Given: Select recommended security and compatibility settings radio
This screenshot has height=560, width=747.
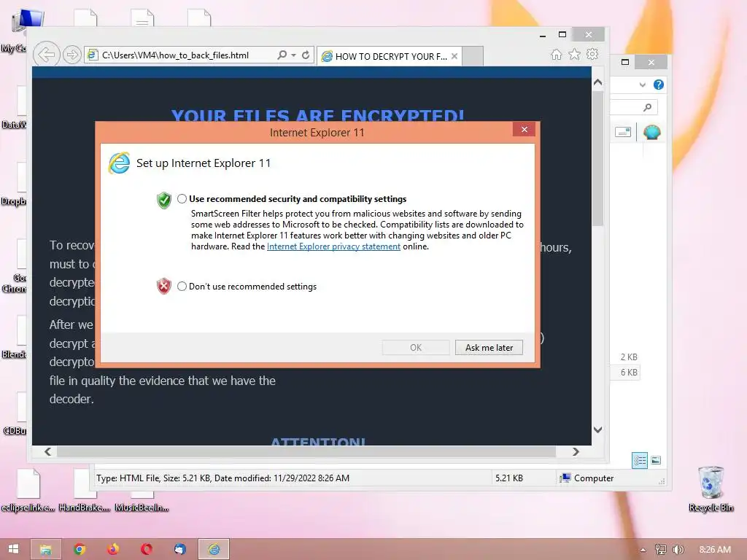Looking at the screenshot, I should [182, 199].
